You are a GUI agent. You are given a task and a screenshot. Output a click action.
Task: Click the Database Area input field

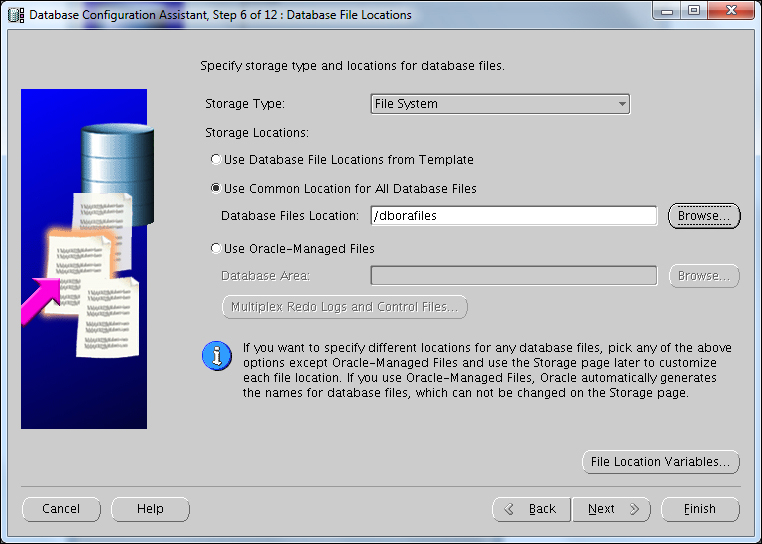pyautogui.click(x=513, y=276)
